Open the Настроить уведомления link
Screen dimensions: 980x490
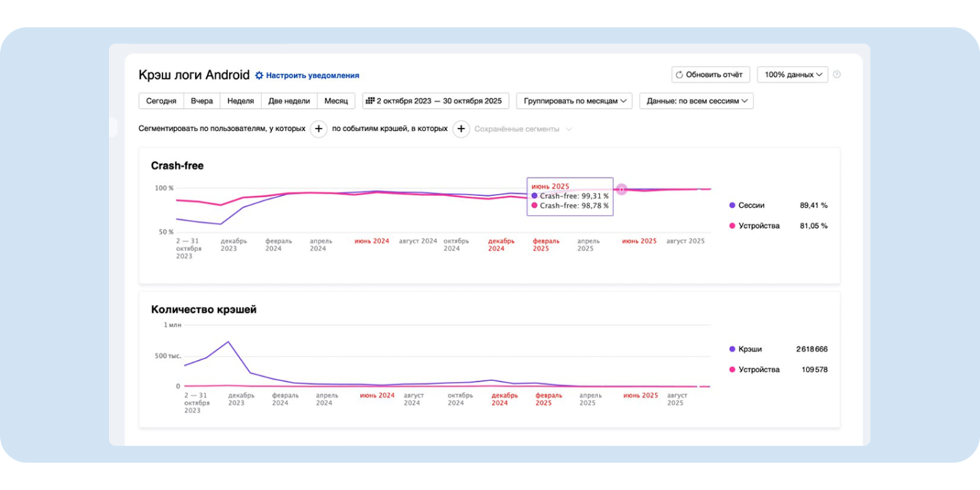point(312,75)
